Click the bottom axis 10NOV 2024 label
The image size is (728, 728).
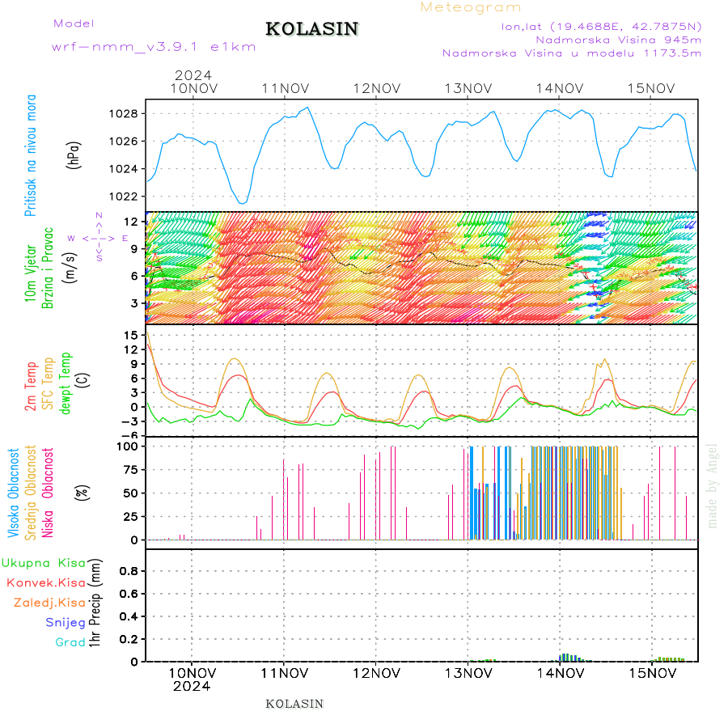coord(192,679)
